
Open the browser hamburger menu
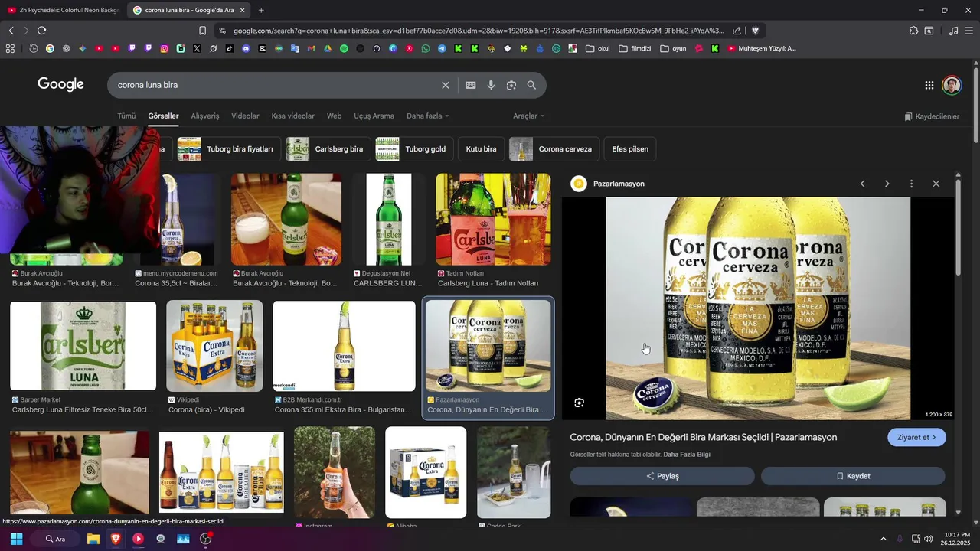coord(969,31)
